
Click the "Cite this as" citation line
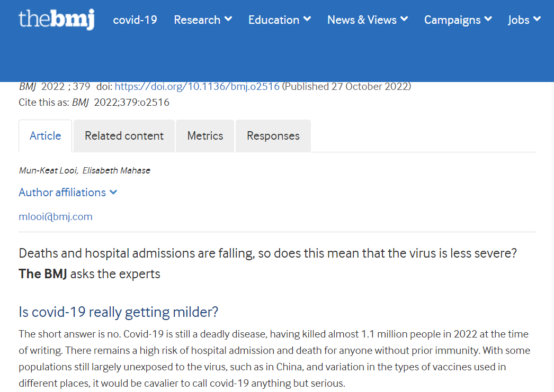pos(94,103)
